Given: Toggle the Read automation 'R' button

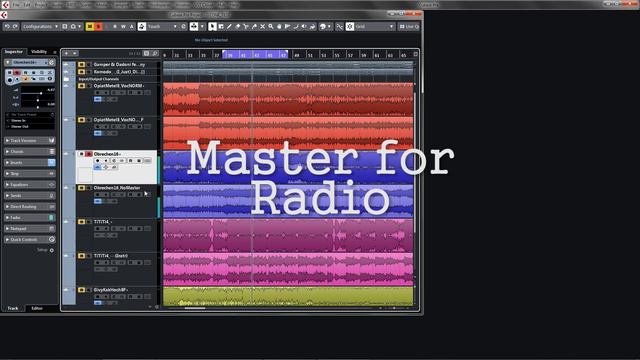Looking at the screenshot, I should 115,27.
